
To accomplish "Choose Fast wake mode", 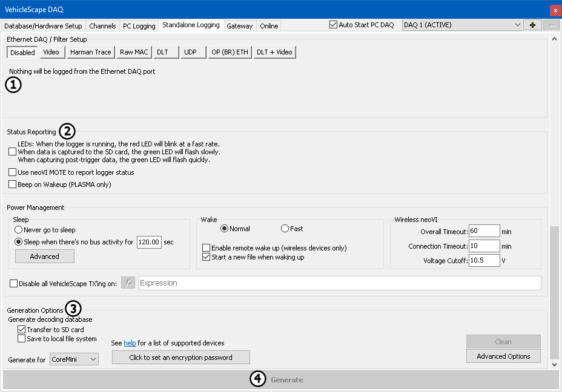I will click(285, 229).
